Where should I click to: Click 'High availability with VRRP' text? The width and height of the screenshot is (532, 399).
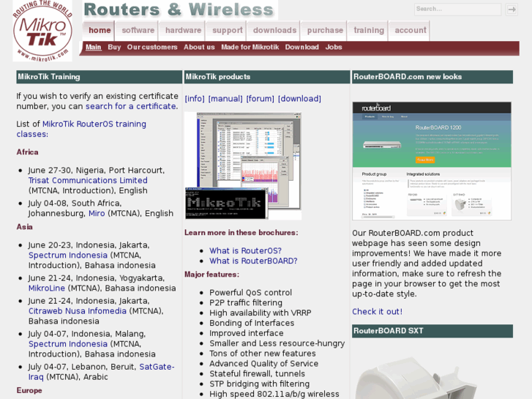261,313
